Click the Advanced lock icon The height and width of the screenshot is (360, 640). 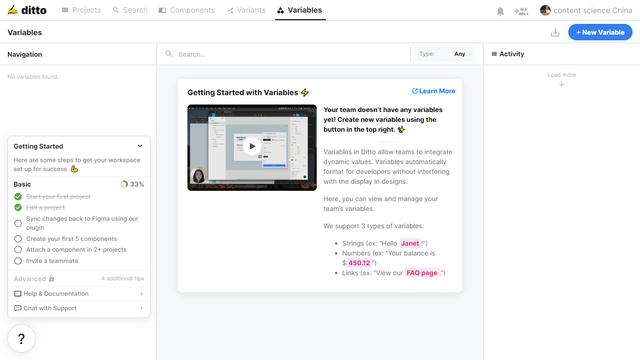click(51, 279)
